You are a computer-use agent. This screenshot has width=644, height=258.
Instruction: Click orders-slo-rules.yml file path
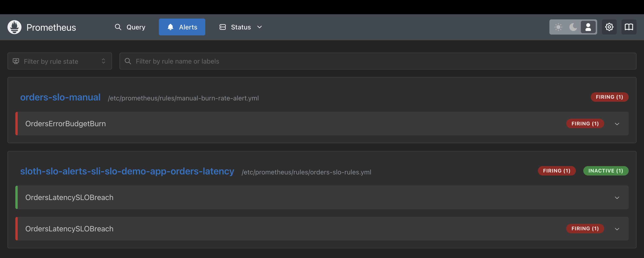pos(306,172)
